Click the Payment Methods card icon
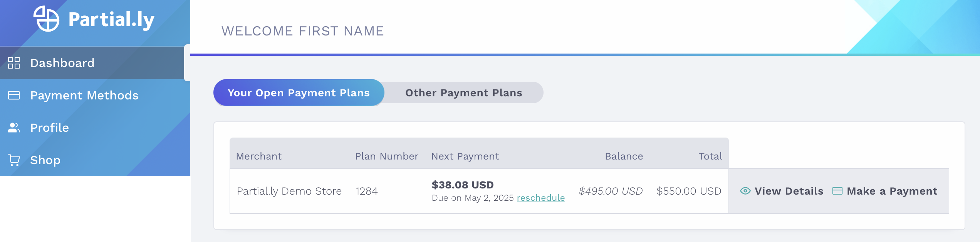This screenshot has width=980, height=242. click(x=14, y=95)
